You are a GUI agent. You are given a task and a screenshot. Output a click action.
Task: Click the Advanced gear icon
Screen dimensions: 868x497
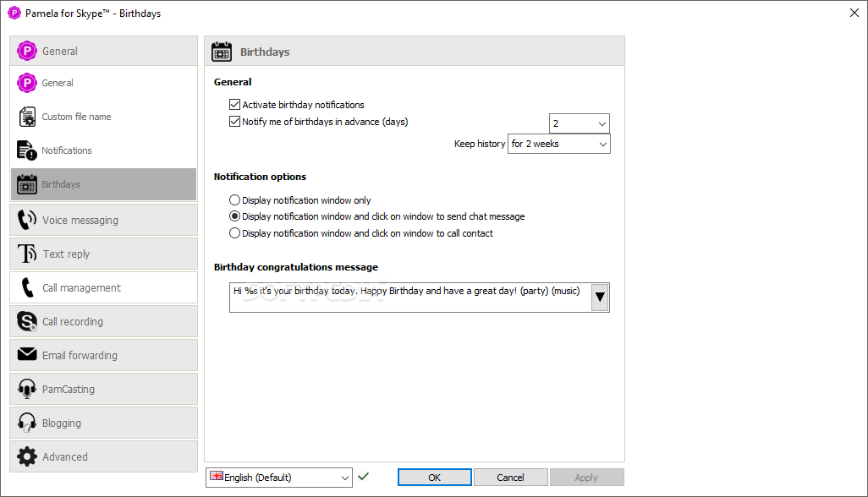click(26, 456)
